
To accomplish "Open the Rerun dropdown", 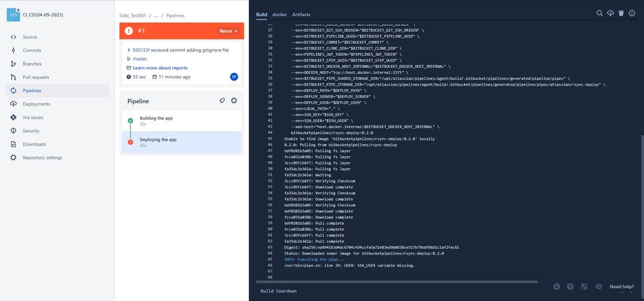I will (x=228, y=31).
